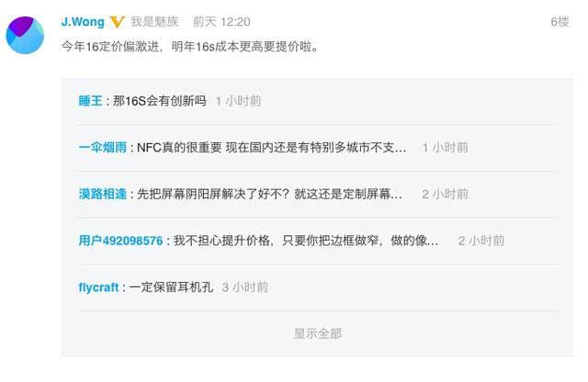Viewport: 588px width, 382px height.
Task: Expand truncated 阴阳屏 comment text
Action: 269,194
